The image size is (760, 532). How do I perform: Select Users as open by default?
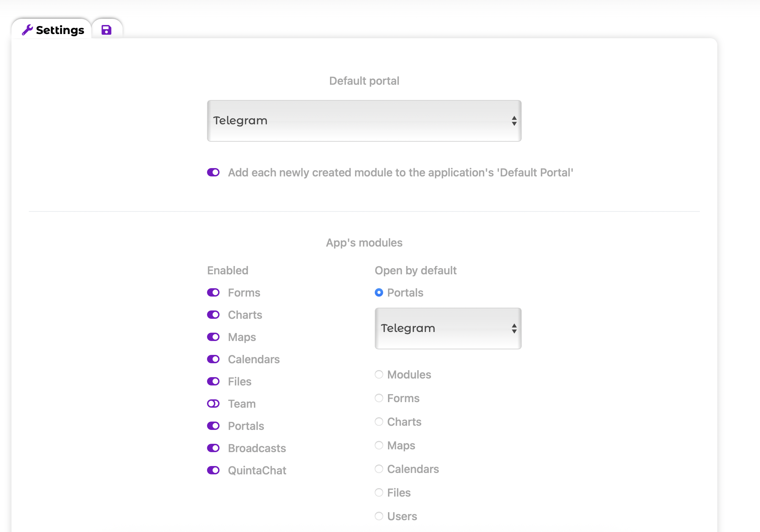pyautogui.click(x=379, y=516)
